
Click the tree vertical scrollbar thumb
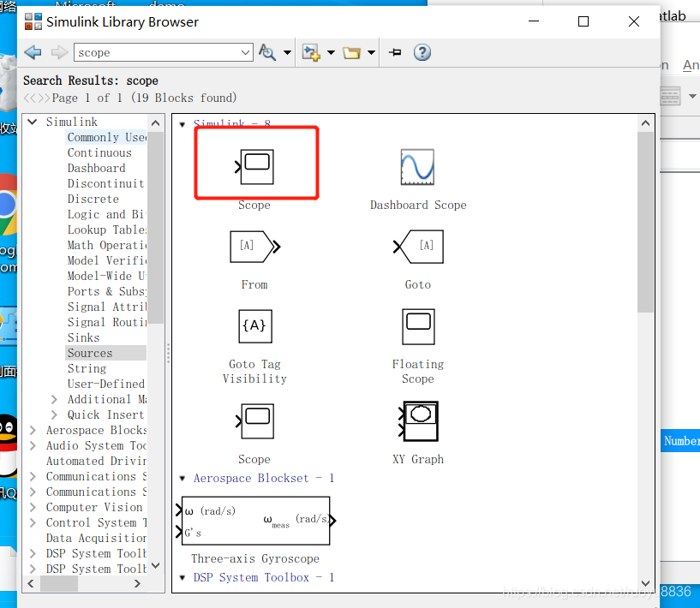tap(155, 228)
